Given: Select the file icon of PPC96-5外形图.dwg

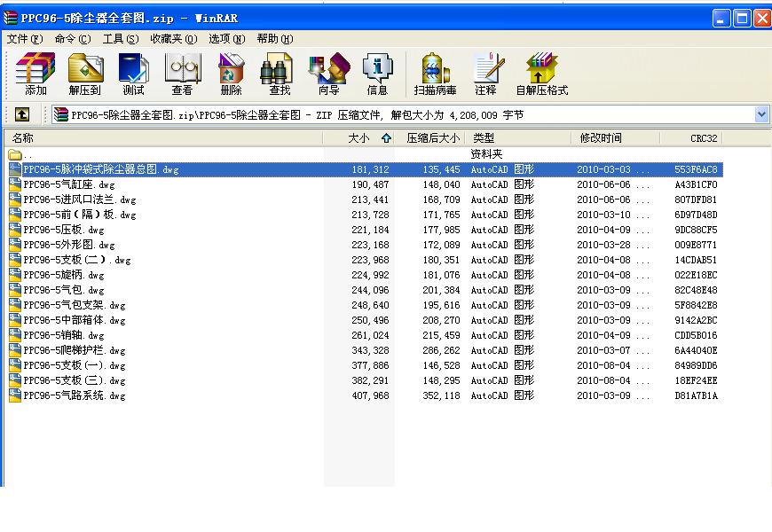Looking at the screenshot, I should point(15,245).
